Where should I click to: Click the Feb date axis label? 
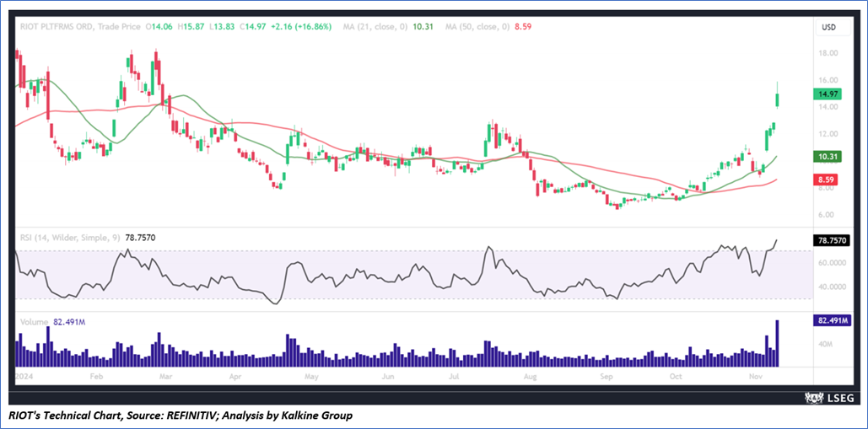point(95,377)
